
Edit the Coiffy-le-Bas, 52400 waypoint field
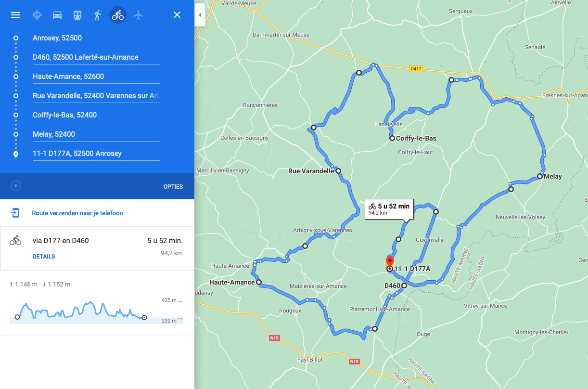tap(96, 115)
